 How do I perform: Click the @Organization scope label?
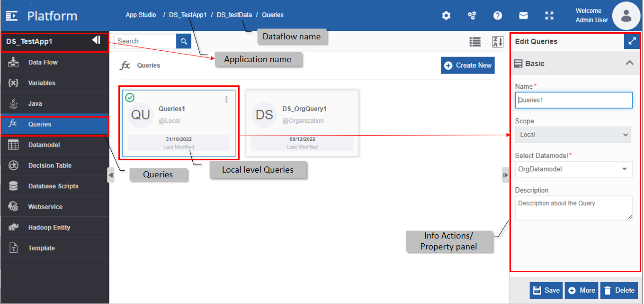(303, 120)
